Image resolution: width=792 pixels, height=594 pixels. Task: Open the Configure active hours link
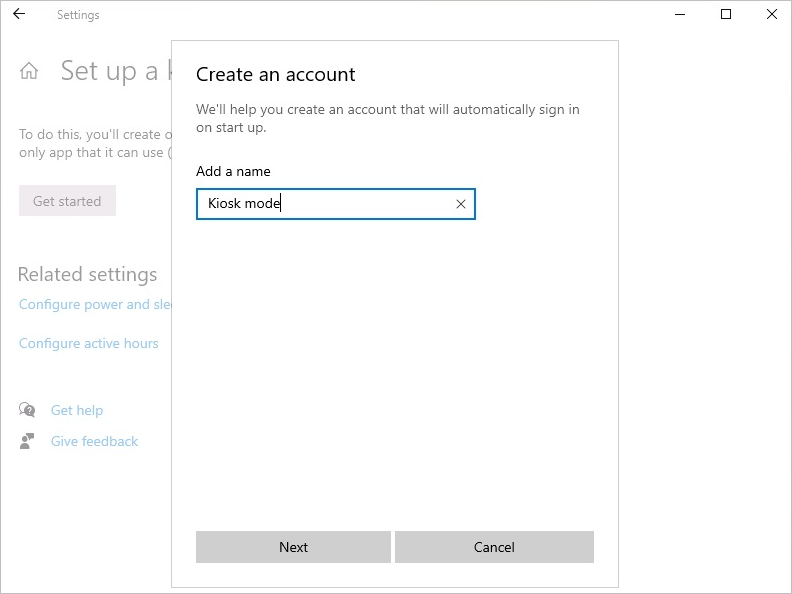(x=88, y=343)
